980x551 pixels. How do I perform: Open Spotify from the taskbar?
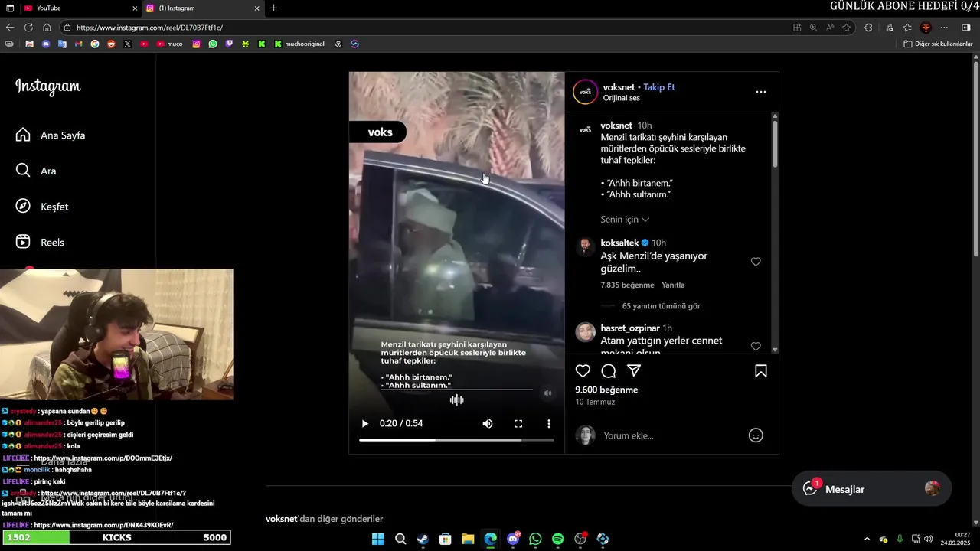click(x=557, y=539)
